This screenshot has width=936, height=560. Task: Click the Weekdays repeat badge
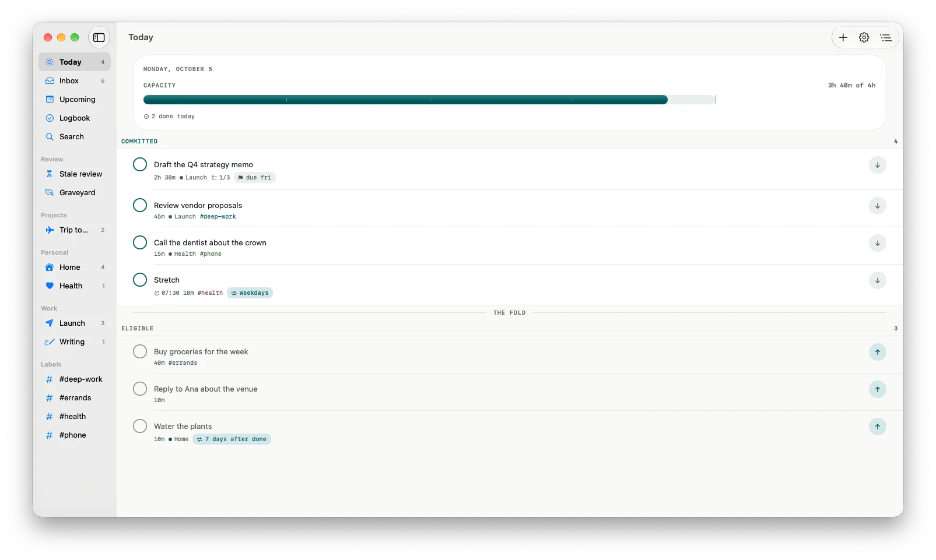tap(250, 293)
